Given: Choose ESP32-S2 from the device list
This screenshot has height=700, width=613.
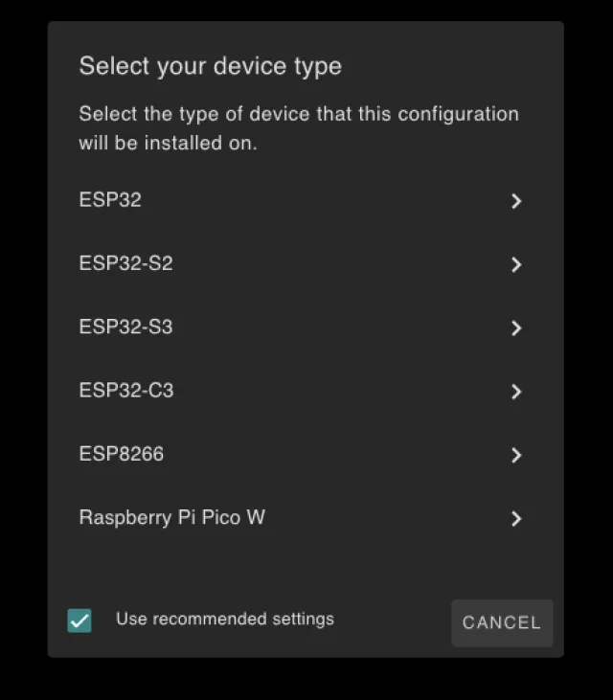Looking at the screenshot, I should [125, 263].
